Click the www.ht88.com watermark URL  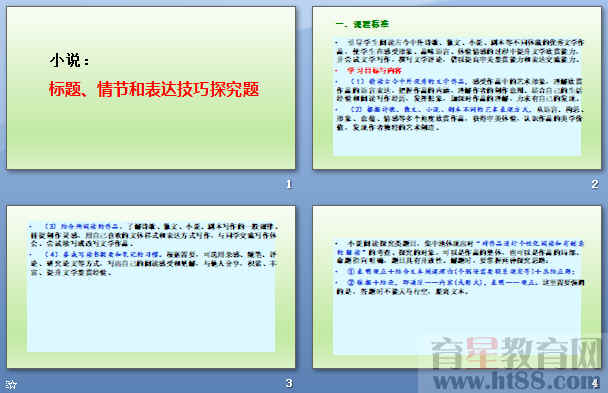click(x=516, y=381)
